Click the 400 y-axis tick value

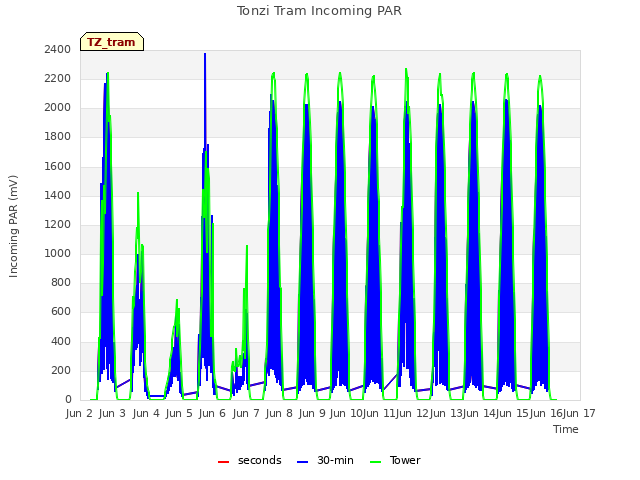click(61, 341)
